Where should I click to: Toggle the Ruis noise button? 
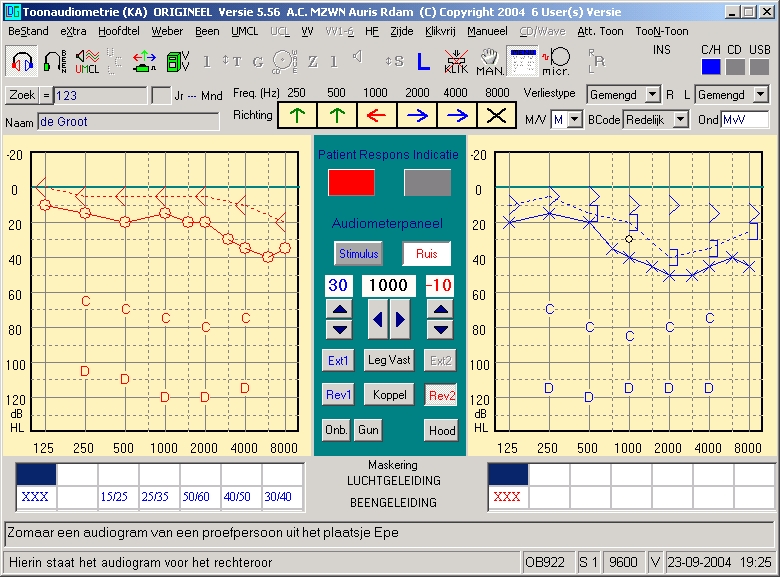426,254
